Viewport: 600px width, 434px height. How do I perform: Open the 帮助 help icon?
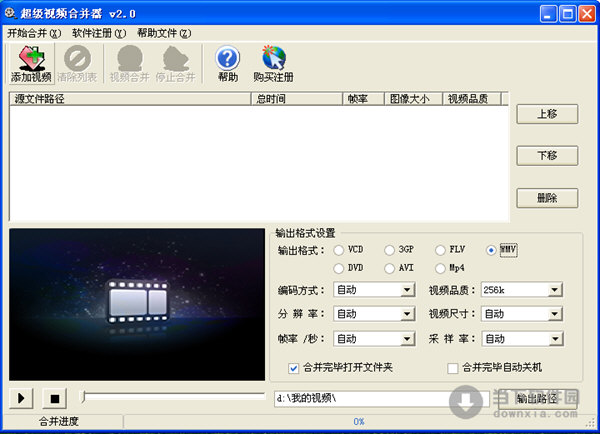[228, 64]
